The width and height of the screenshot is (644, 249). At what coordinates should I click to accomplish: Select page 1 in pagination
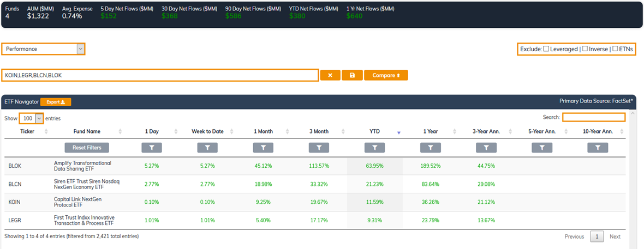(597, 236)
